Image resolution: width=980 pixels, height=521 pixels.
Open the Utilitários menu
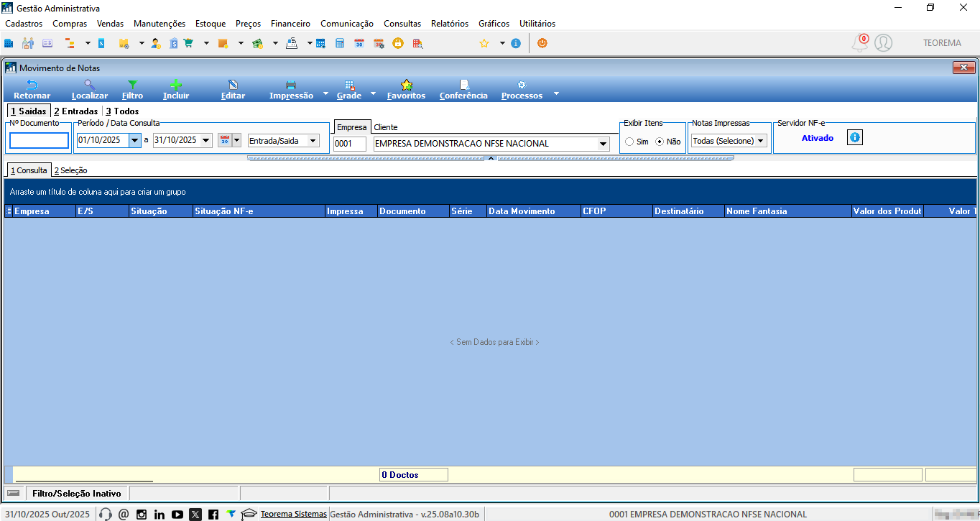click(x=537, y=24)
